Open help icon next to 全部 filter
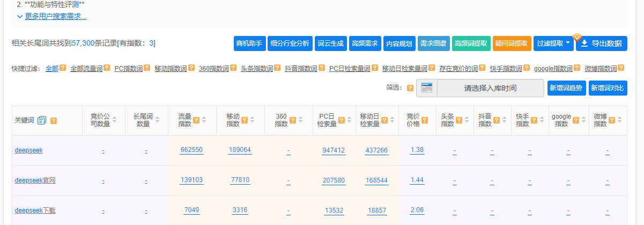644x225 pixels. pyautogui.click(x=63, y=68)
